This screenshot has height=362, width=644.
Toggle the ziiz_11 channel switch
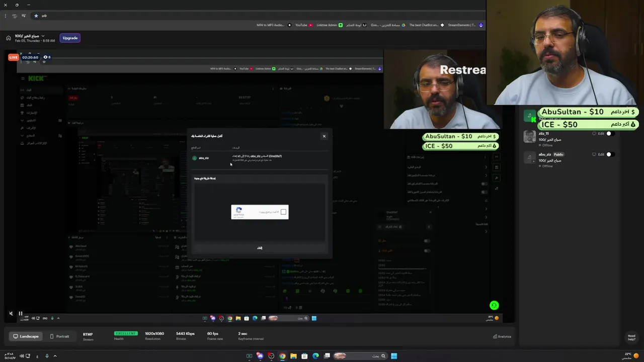tap(610, 134)
